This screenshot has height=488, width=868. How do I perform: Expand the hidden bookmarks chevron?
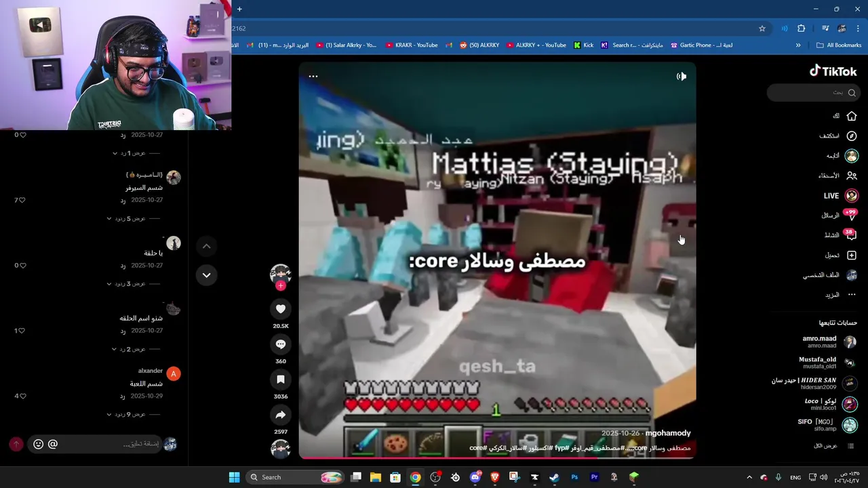[x=798, y=45]
